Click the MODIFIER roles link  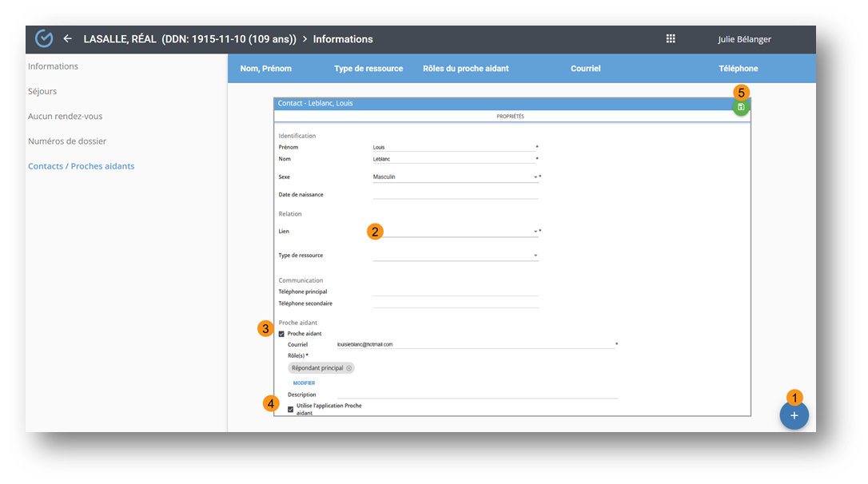(304, 383)
